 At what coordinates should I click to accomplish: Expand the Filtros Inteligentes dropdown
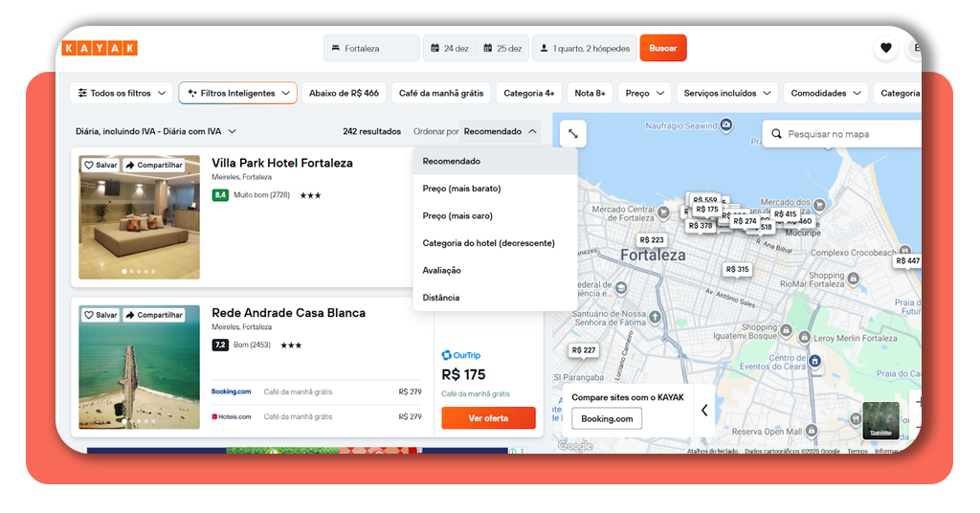[x=237, y=93]
